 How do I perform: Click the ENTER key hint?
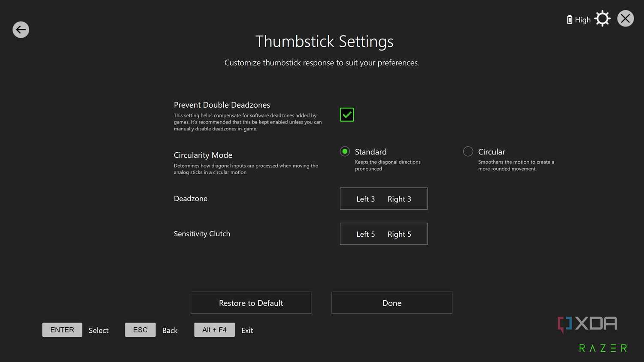(x=62, y=330)
